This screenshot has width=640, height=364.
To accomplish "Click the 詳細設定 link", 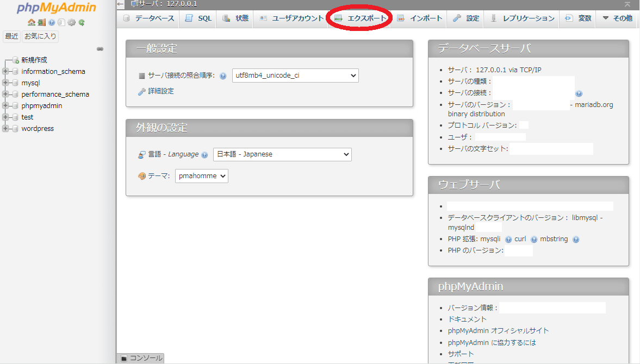I will 161,91.
